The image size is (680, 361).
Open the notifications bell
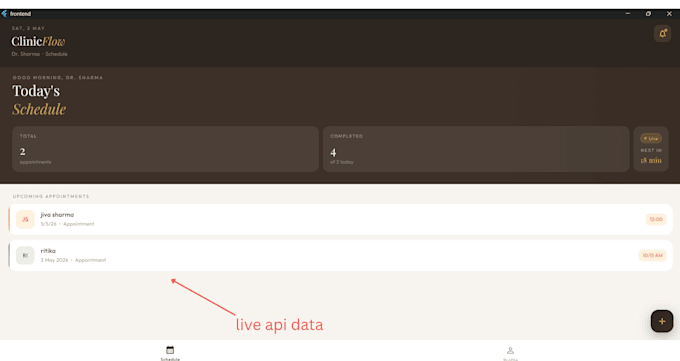pyautogui.click(x=662, y=33)
